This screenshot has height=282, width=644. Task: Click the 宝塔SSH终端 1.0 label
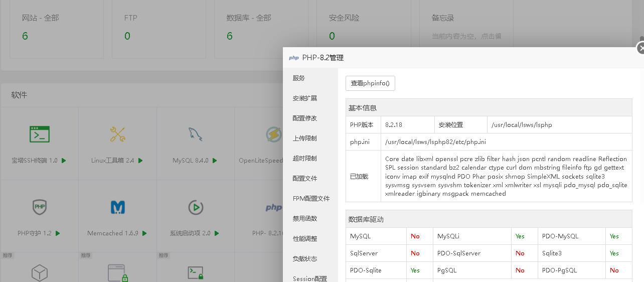point(35,161)
